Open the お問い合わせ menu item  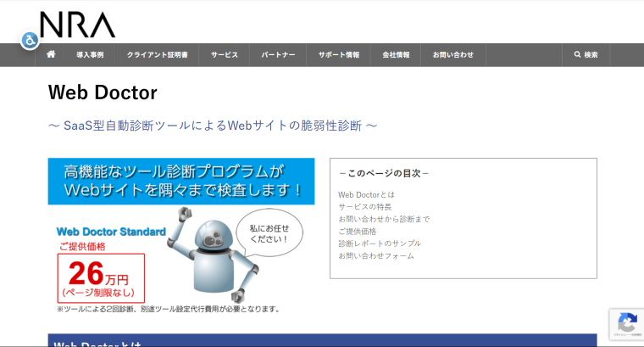coord(453,54)
